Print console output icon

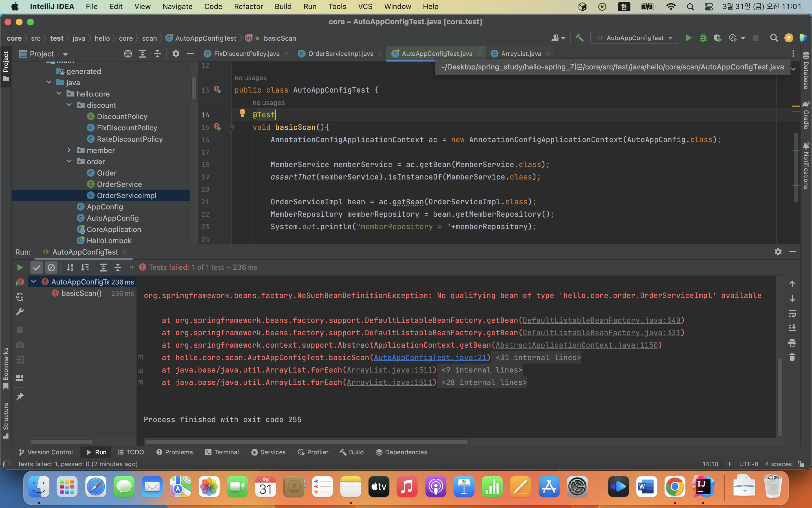792,343
